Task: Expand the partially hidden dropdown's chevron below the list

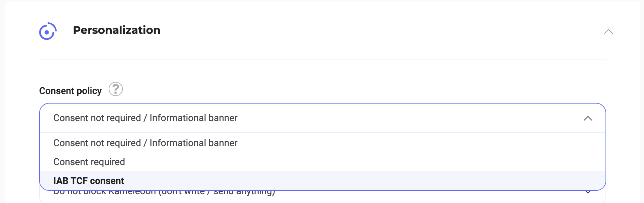Action: [x=588, y=193]
